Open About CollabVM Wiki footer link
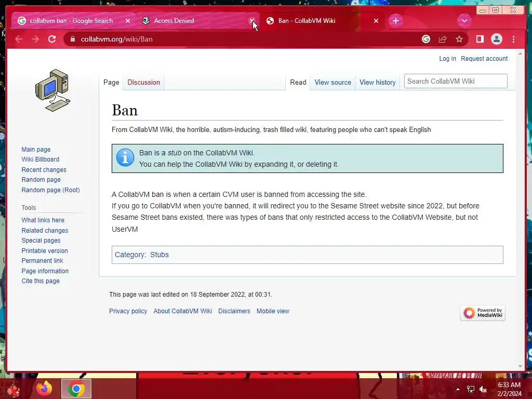Viewport: 532px width, 399px height. pyautogui.click(x=182, y=311)
